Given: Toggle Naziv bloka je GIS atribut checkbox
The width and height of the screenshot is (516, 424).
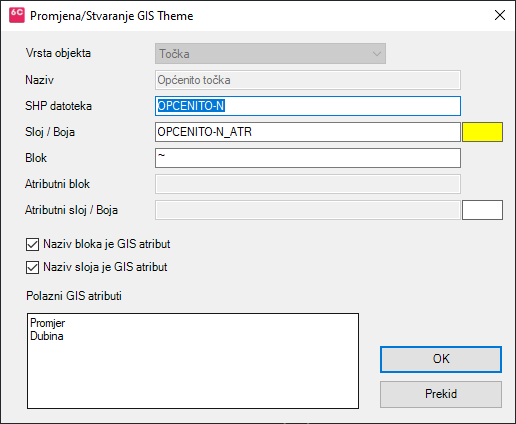Looking at the screenshot, I should coord(32,244).
